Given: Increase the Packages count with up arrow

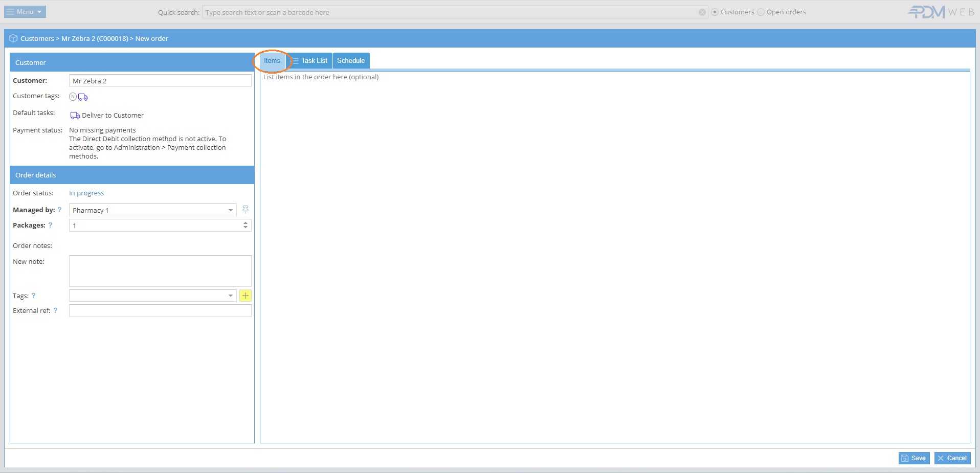Looking at the screenshot, I should (x=246, y=223).
